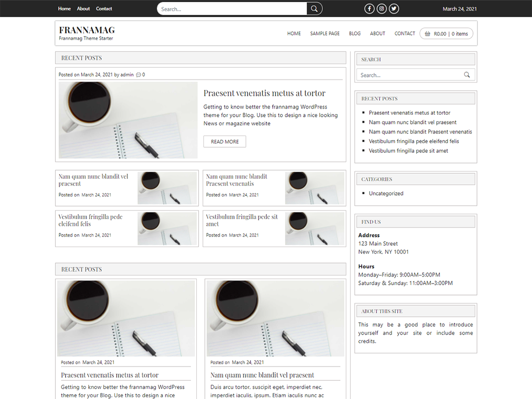
Task: Click the comment bubble icon on the featured post
Action: coord(139,74)
